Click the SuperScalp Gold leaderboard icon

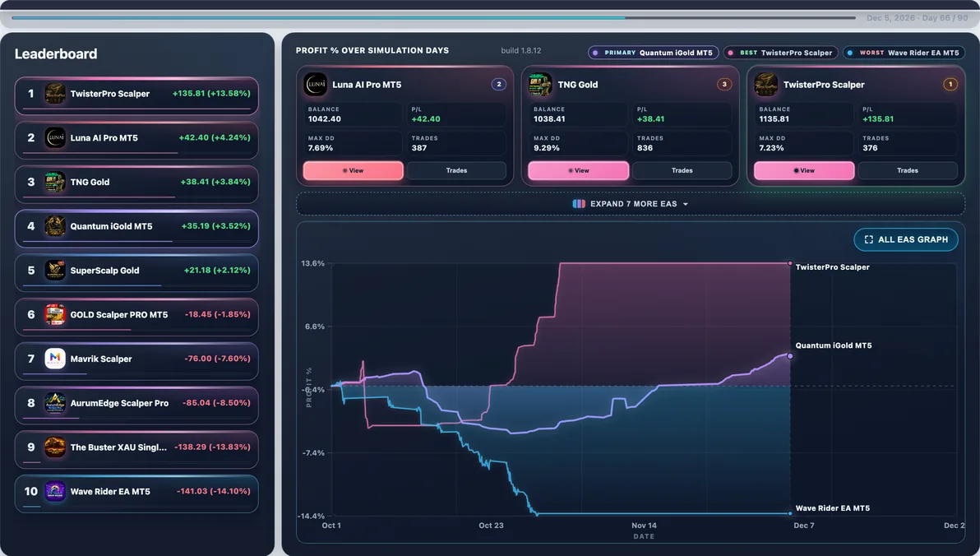pos(55,270)
